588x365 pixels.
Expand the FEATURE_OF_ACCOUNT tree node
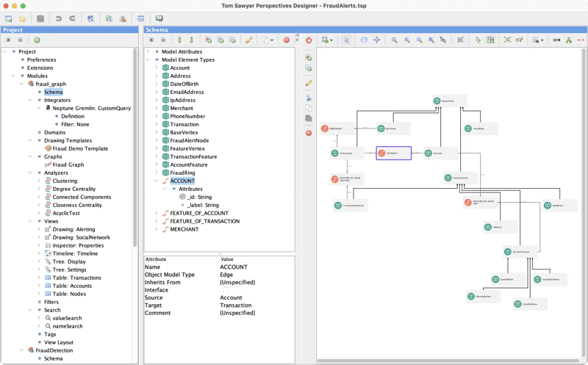[x=157, y=213]
